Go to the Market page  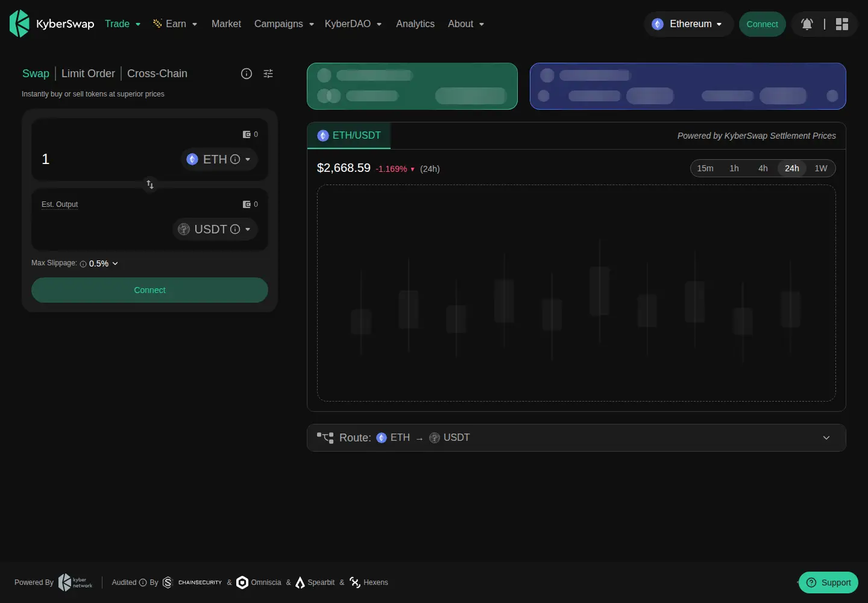pos(226,24)
